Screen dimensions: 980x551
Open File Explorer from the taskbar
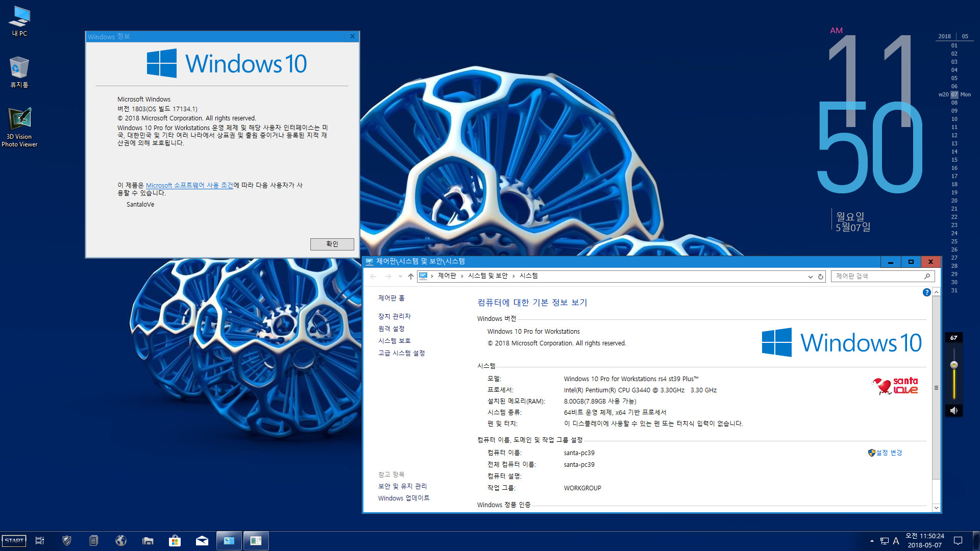(148, 541)
